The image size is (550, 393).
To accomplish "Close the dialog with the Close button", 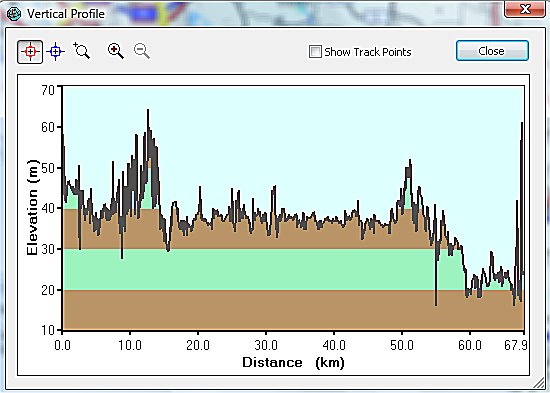I will click(492, 51).
